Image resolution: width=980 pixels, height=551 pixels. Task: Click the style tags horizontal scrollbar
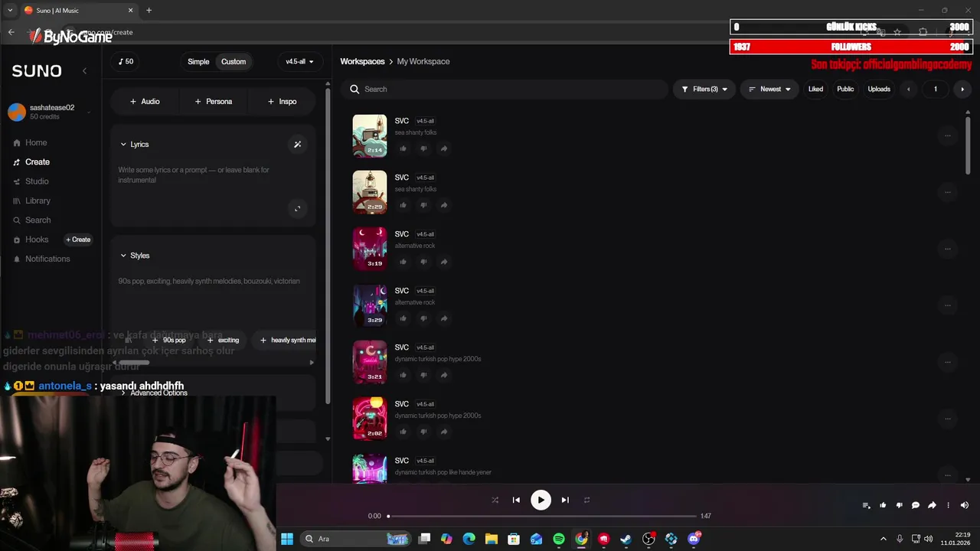tap(134, 362)
